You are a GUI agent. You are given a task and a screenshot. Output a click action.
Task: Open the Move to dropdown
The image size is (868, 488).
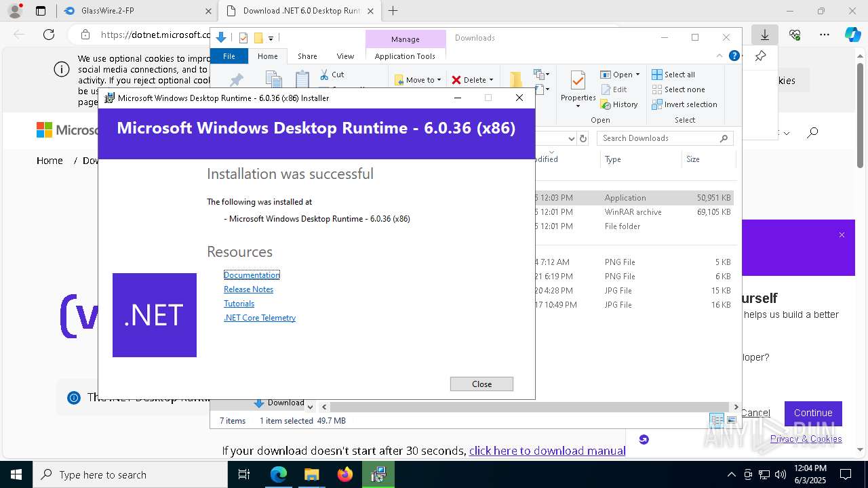[418, 80]
